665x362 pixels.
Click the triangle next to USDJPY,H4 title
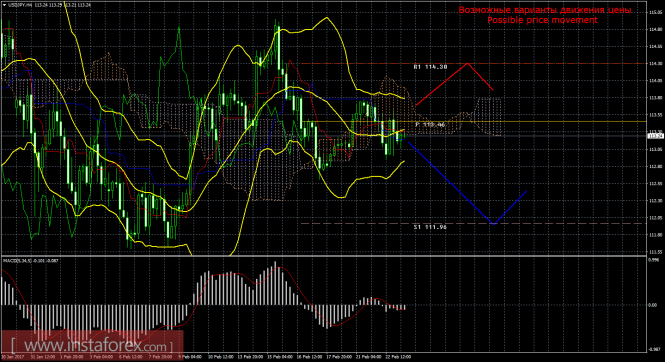3,6
